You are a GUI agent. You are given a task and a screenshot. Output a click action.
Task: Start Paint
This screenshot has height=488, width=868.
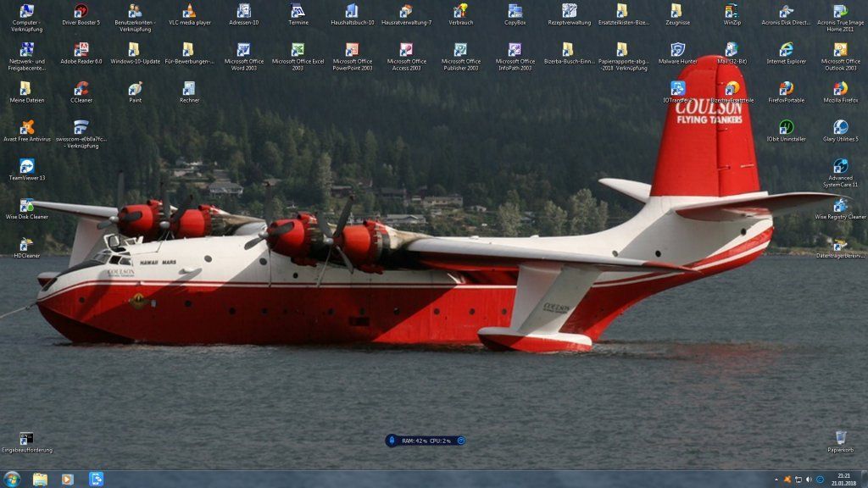point(136,89)
